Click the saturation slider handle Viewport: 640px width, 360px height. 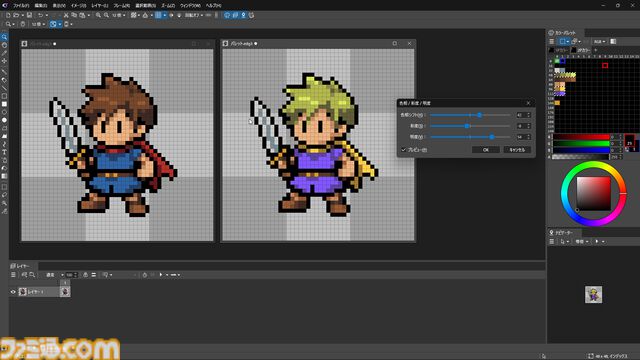point(467,126)
